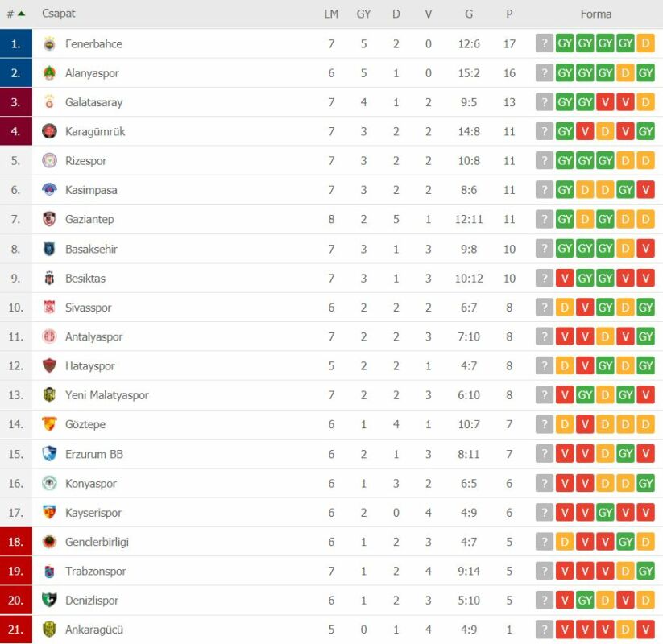This screenshot has width=663, height=644.
Task: Click the Forma column header
Action: click(596, 14)
